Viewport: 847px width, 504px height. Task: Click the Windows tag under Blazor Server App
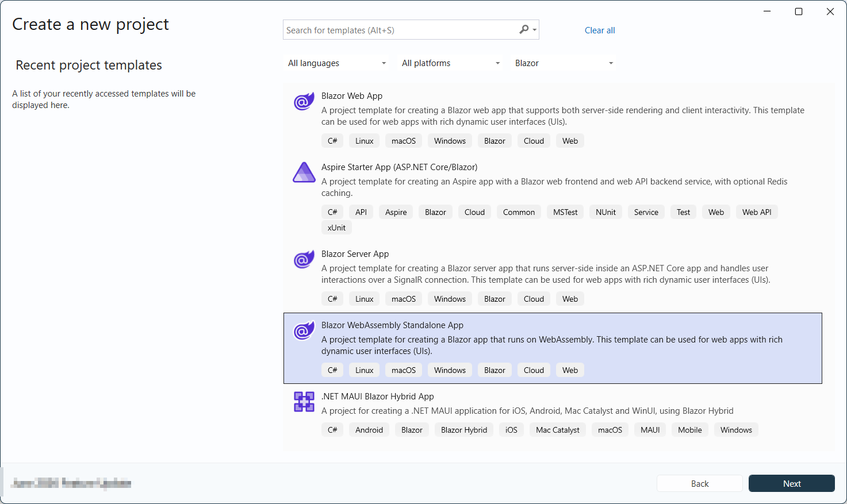(450, 299)
